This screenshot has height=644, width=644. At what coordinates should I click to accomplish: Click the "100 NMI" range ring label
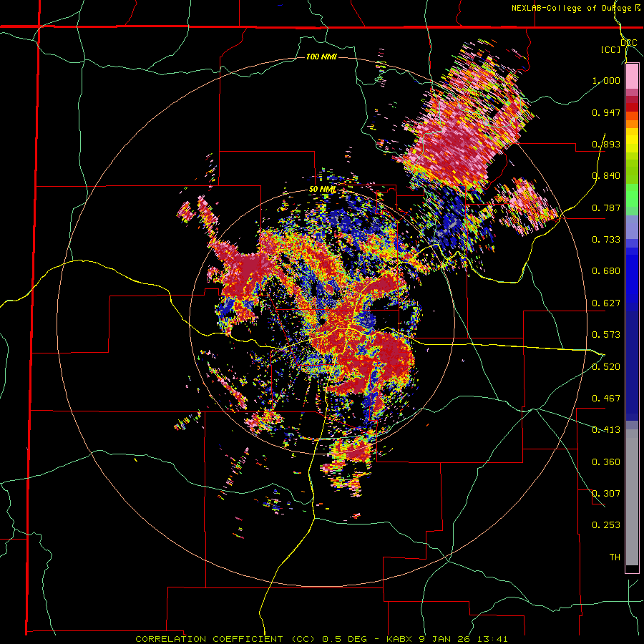tap(321, 57)
